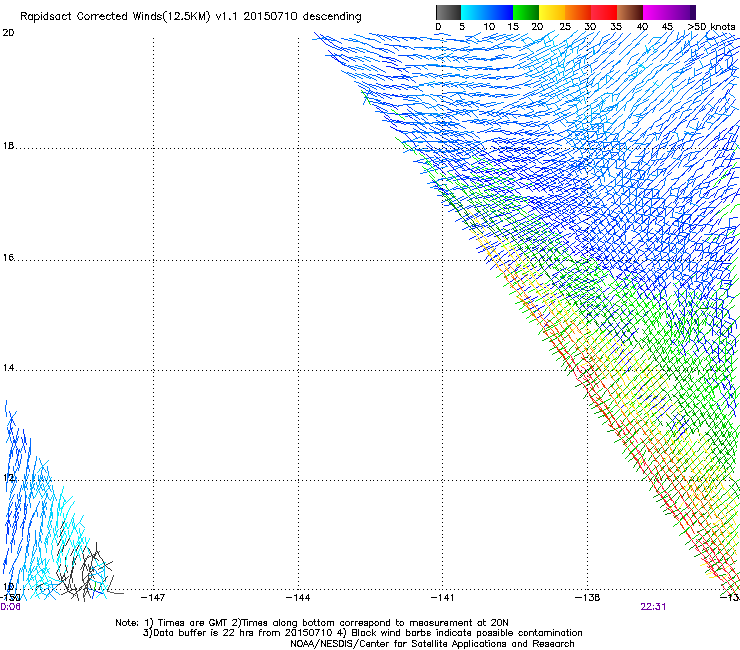Click the red 30-35 knots color segment
Image resolution: width=740 pixels, height=650 pixels.
(604, 12)
